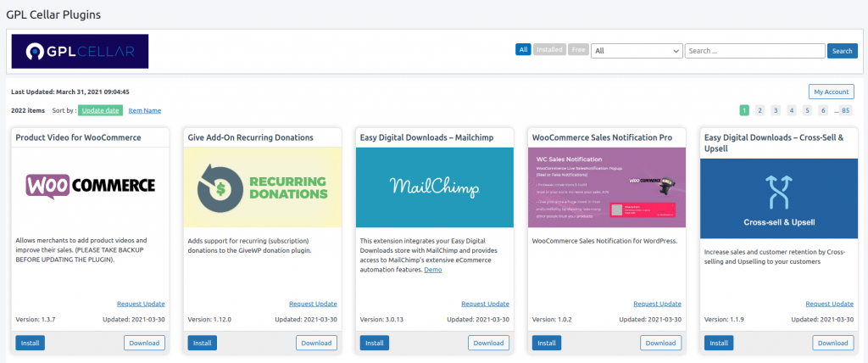Screen dimensions: 868x363
Task: Install Give Add-On Recurring Donations
Action: 202,343
